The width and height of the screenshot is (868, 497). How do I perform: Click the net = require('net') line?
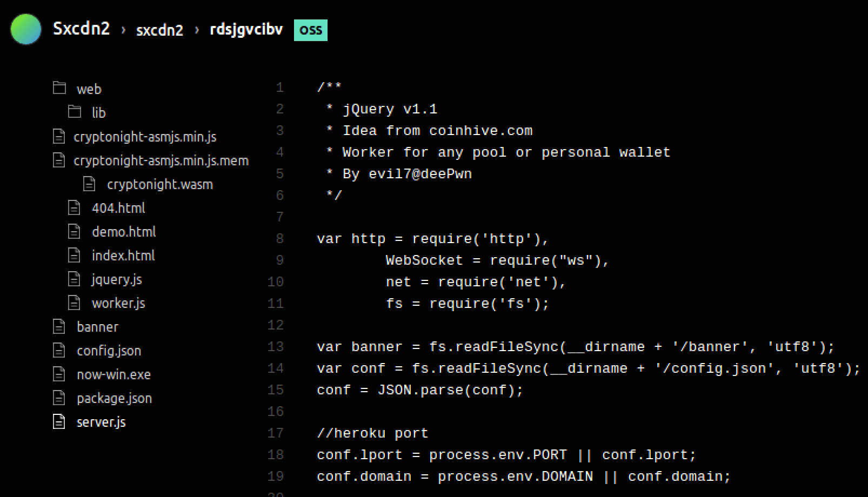point(476,282)
